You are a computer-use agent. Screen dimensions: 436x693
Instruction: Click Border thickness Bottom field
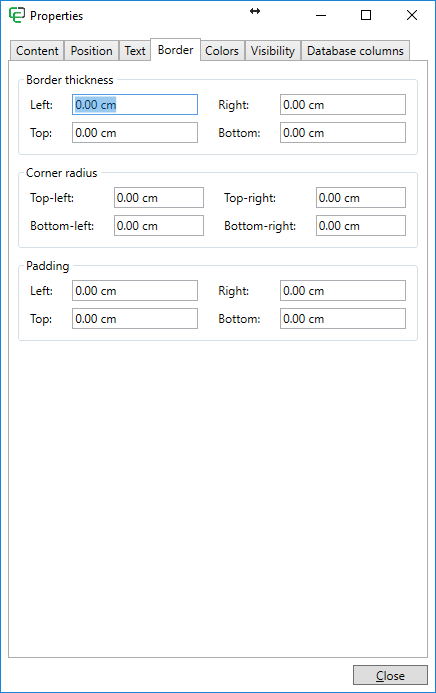click(x=343, y=133)
